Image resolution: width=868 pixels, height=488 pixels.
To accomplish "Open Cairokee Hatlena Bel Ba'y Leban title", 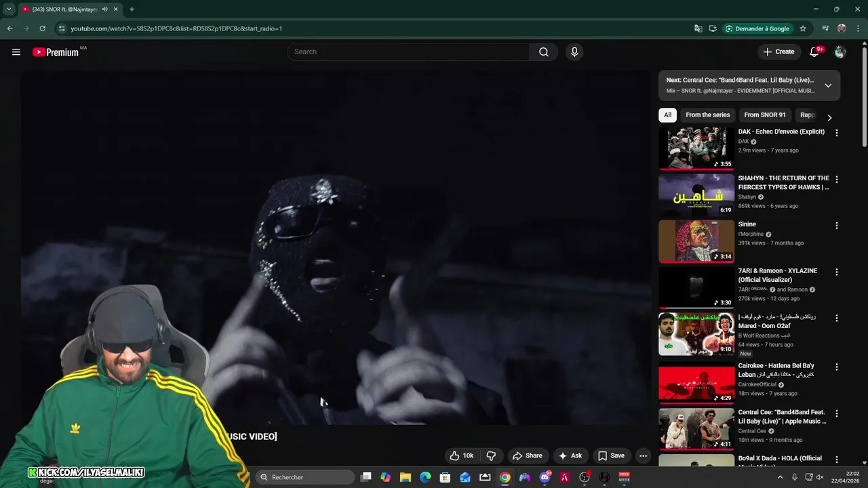I will point(776,370).
